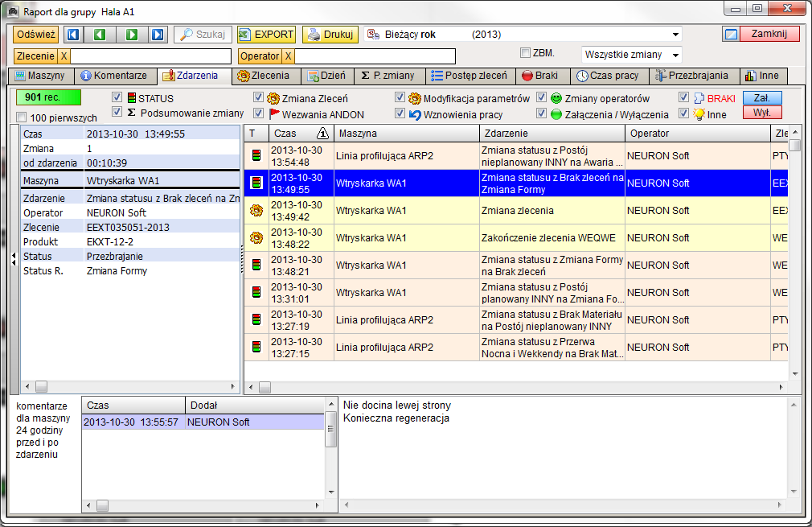Image resolution: width=812 pixels, height=527 pixels.
Task: Toggle Modyfikacja parametrów checkbox
Action: tap(400, 97)
